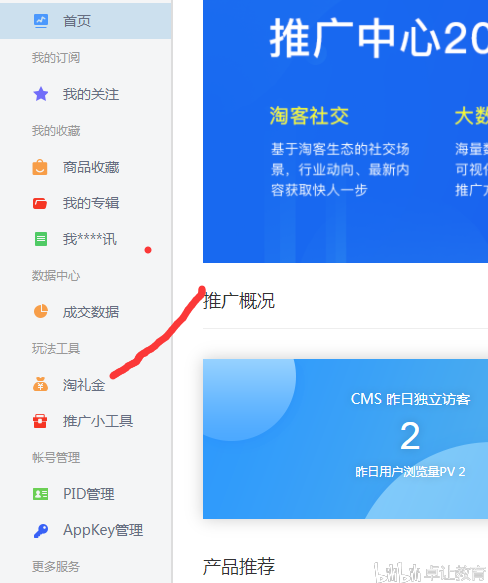Click the red folder icon
The width and height of the screenshot is (488, 583).
click(40, 203)
